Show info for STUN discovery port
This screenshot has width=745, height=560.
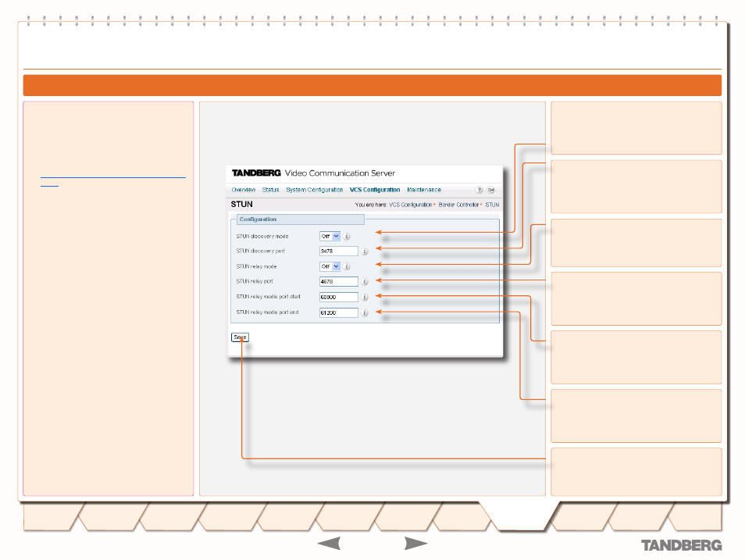pos(365,251)
